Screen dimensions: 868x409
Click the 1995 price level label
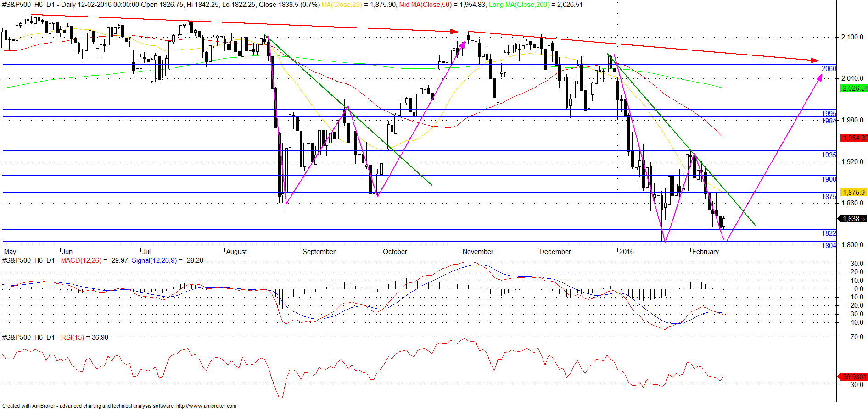point(829,114)
